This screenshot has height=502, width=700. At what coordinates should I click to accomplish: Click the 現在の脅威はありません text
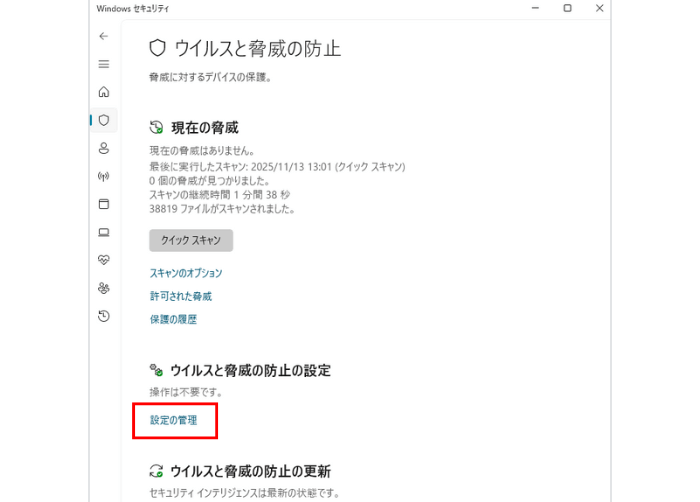pyautogui.click(x=202, y=151)
